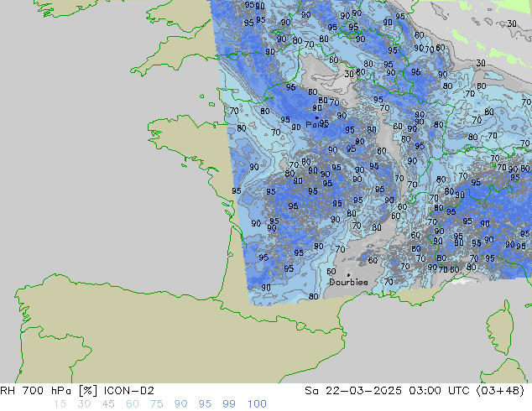532x411 pixels.
Task: Click the '03:00 UTC' time text
Action: point(441,391)
